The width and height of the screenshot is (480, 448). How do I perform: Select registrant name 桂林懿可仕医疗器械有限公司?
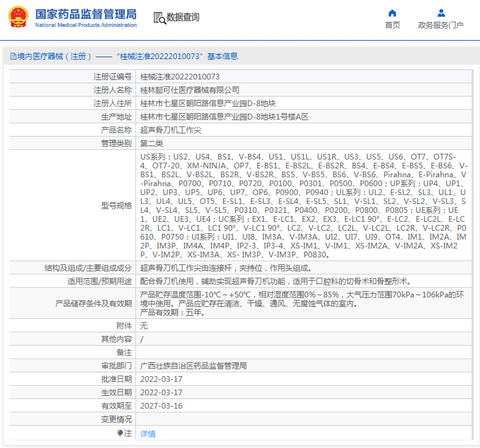point(190,90)
